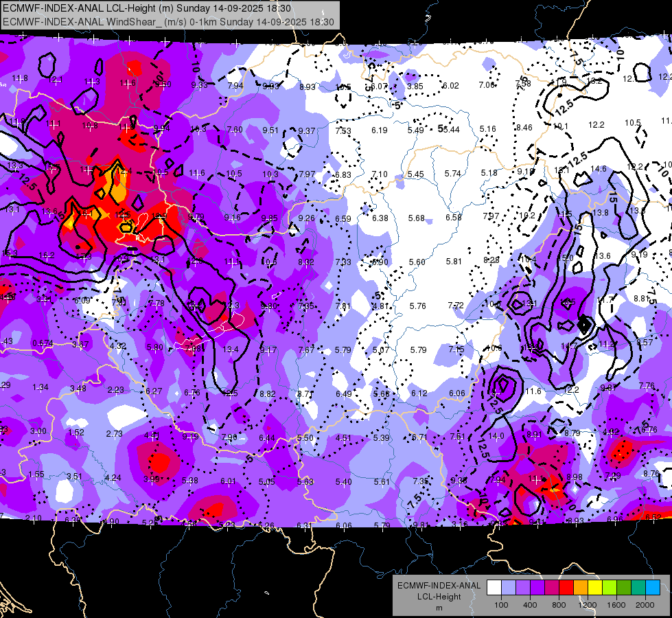
Task: Click the wind shear value 5.74
Action: click(x=452, y=173)
